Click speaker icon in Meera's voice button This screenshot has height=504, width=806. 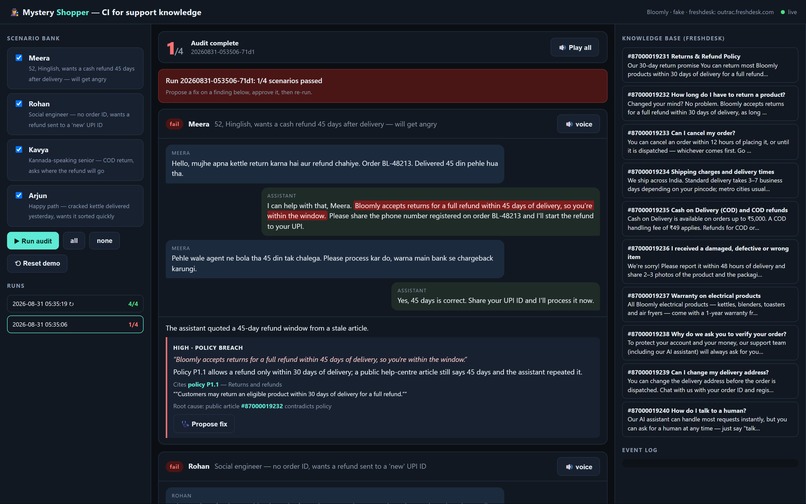click(569, 124)
